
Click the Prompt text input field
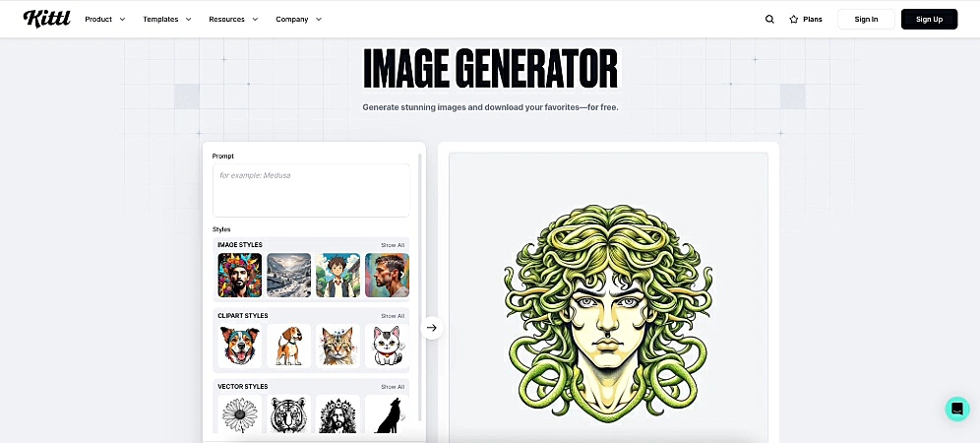(311, 190)
